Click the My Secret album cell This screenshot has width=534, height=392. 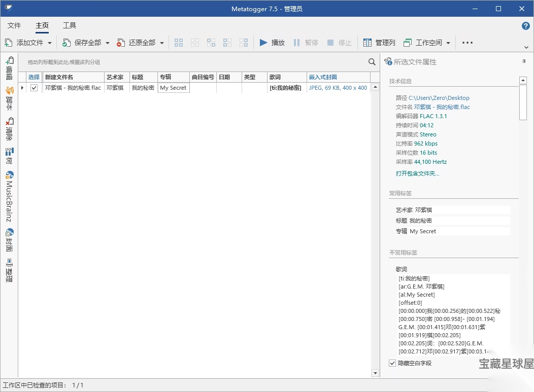tap(173, 88)
